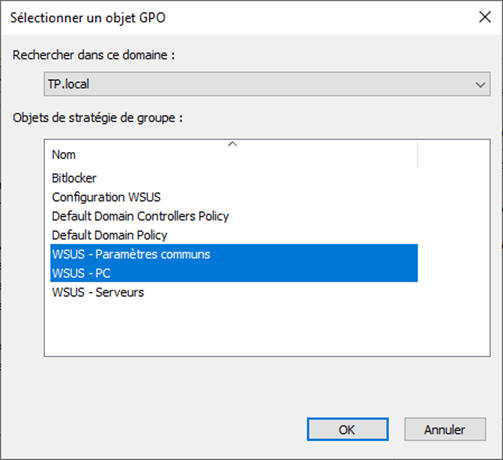The image size is (503, 460).
Task: Click the Objets de stratégie de groupe label
Action: click(98, 118)
